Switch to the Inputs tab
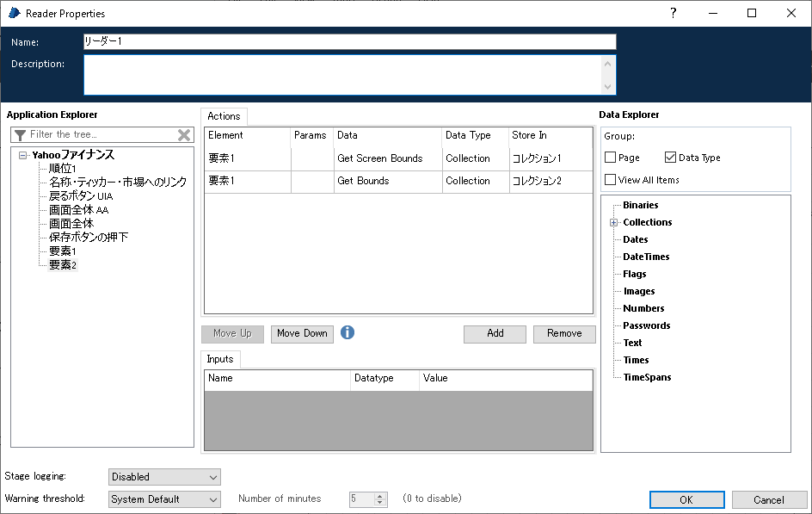 click(x=220, y=359)
